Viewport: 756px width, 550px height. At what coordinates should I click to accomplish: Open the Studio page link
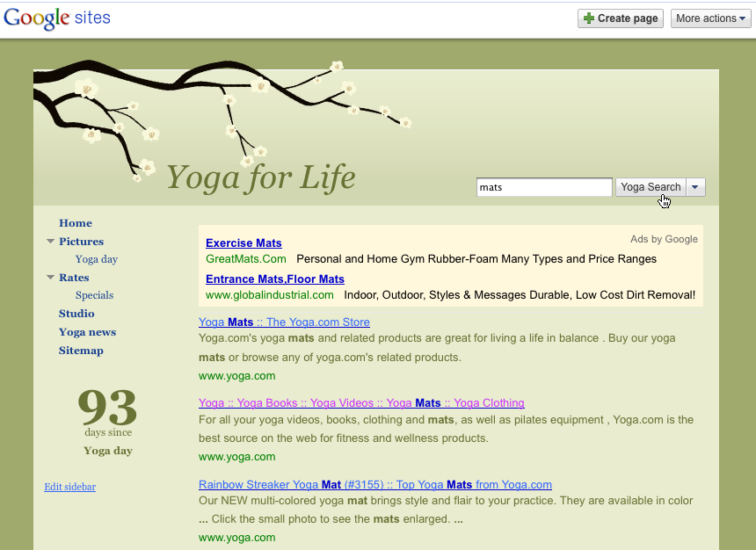pos(76,314)
